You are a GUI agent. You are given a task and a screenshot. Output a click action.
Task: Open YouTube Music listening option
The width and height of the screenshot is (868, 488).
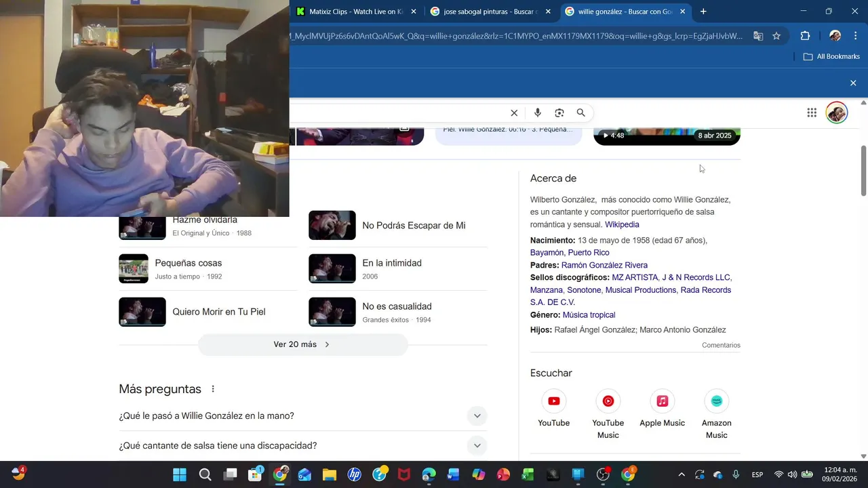608,415
